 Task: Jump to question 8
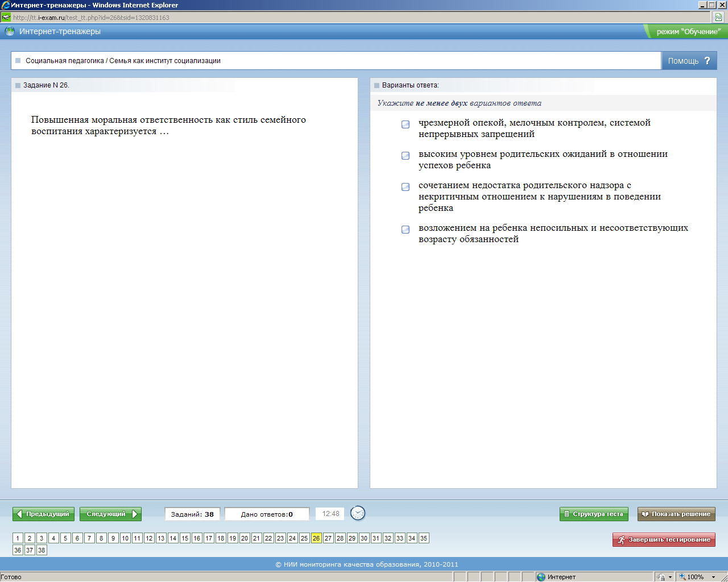101,538
